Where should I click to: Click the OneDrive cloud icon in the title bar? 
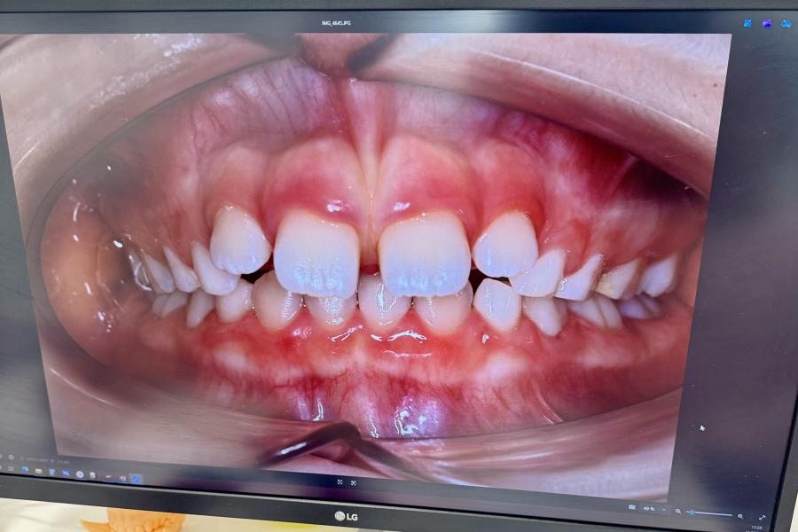[786, 23]
